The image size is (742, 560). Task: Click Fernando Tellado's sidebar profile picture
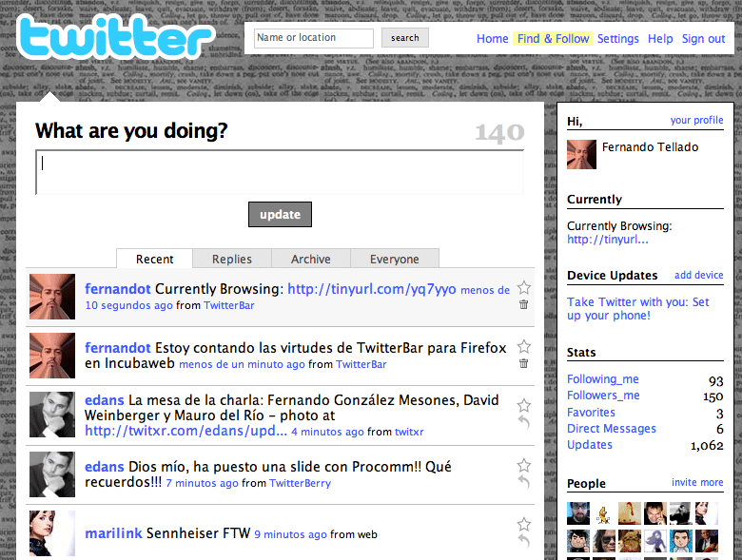tap(581, 155)
